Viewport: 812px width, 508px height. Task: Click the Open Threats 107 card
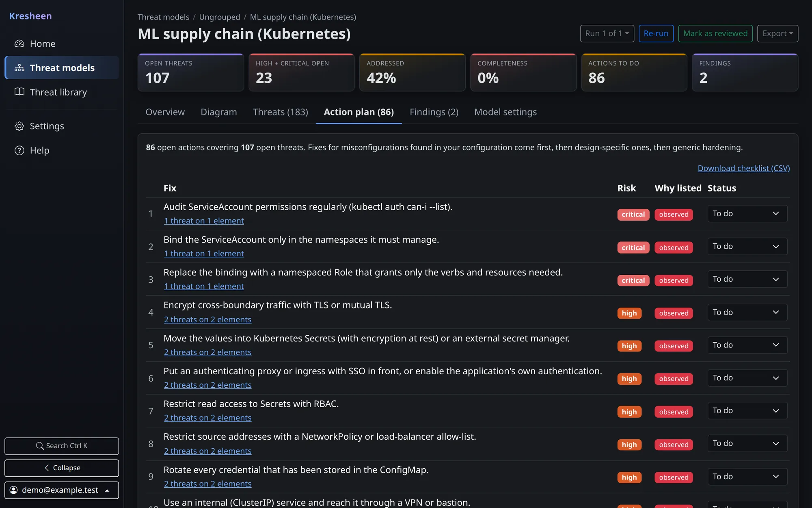tap(191, 72)
